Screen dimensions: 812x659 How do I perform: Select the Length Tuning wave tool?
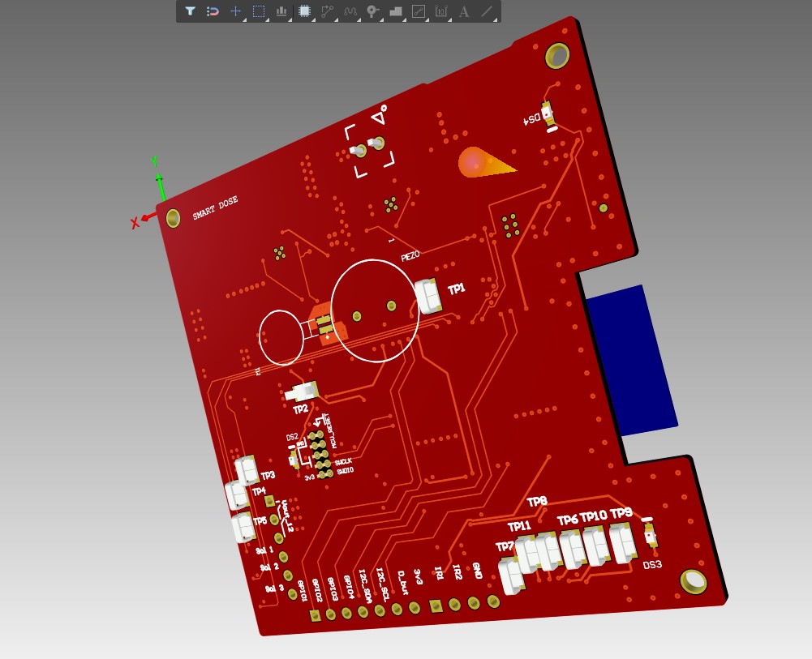[x=350, y=11]
